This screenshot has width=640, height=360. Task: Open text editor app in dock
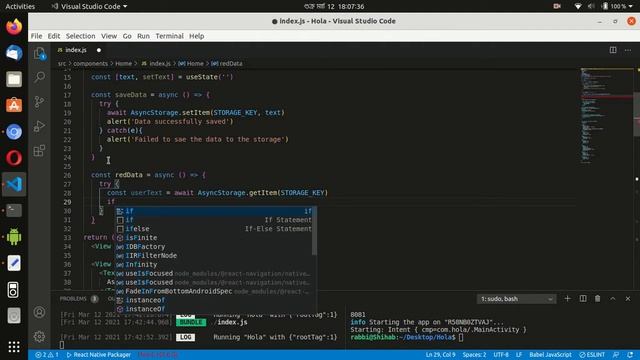[14, 263]
